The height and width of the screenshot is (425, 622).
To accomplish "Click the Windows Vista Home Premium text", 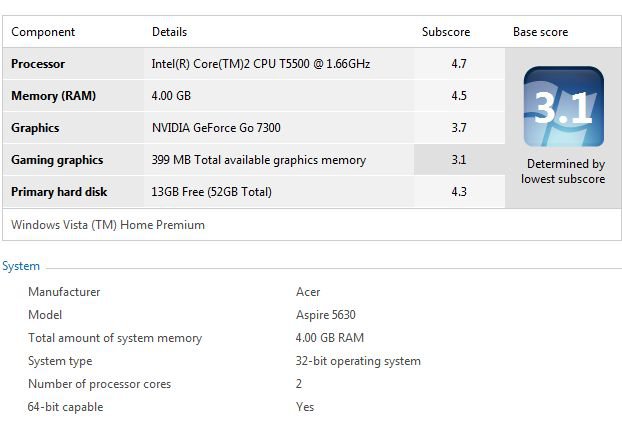I will 108,225.
